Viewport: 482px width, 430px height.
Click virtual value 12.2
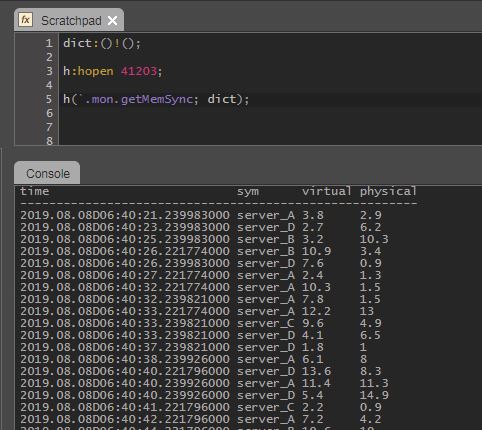coord(316,311)
